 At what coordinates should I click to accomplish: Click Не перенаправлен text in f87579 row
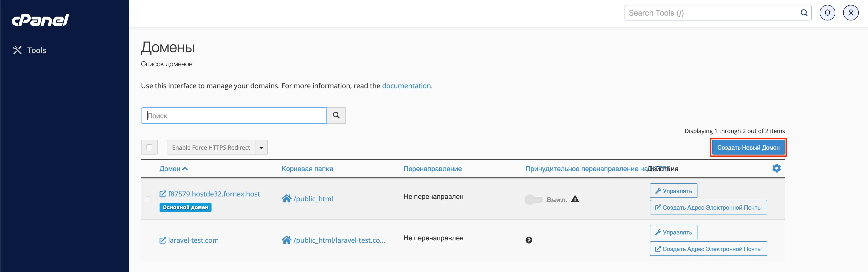pos(433,197)
